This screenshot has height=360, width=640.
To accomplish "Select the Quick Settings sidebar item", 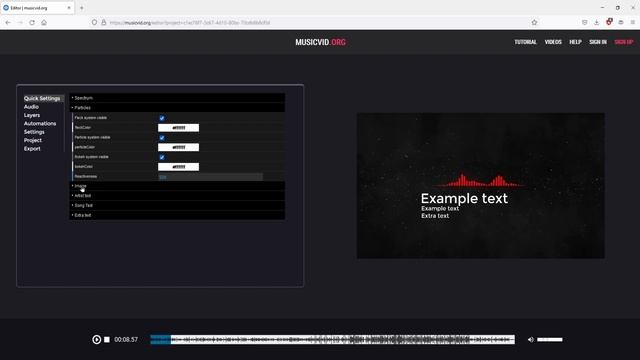I will [x=42, y=98].
